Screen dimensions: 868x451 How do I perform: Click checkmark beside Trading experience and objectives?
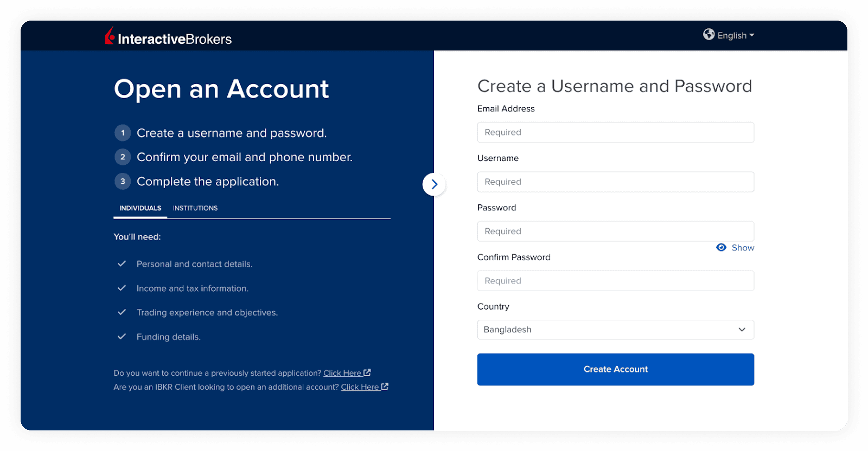click(x=122, y=312)
